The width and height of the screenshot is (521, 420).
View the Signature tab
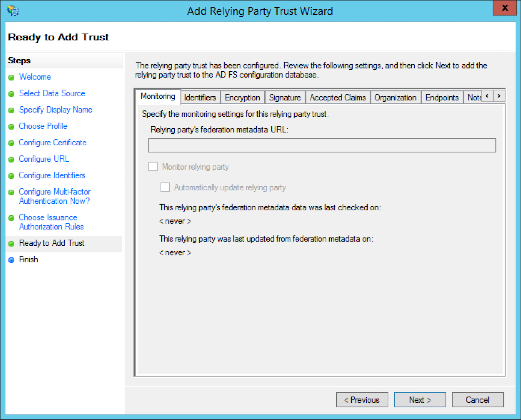285,97
